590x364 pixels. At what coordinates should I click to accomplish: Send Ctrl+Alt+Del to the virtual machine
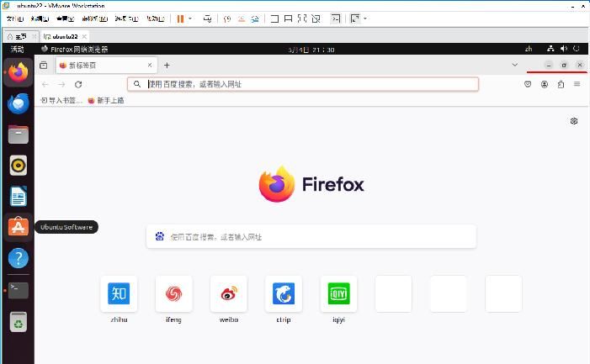207,18
